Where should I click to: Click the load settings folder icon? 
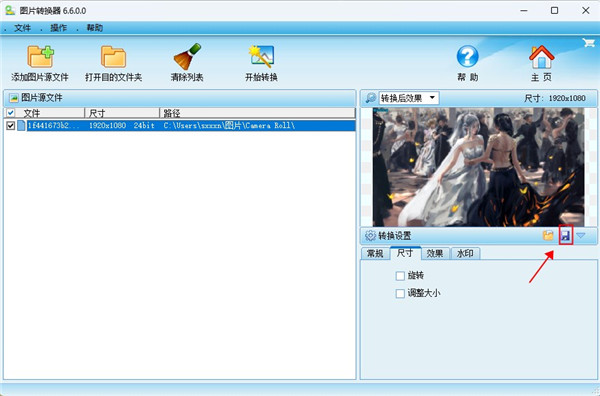[548, 235]
